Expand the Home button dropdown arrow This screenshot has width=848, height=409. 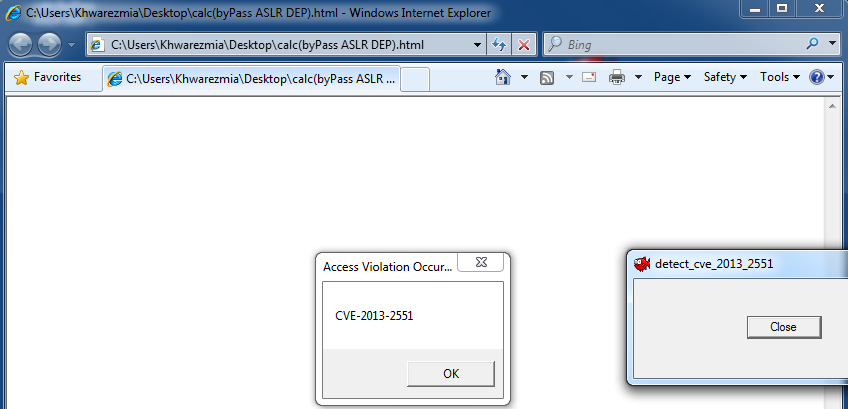524,77
